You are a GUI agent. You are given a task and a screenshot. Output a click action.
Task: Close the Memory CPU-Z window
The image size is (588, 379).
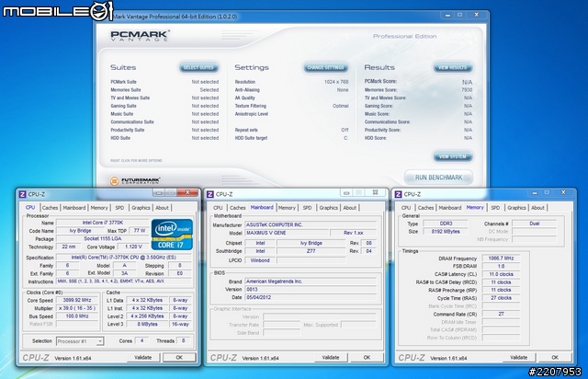[x=563, y=192]
